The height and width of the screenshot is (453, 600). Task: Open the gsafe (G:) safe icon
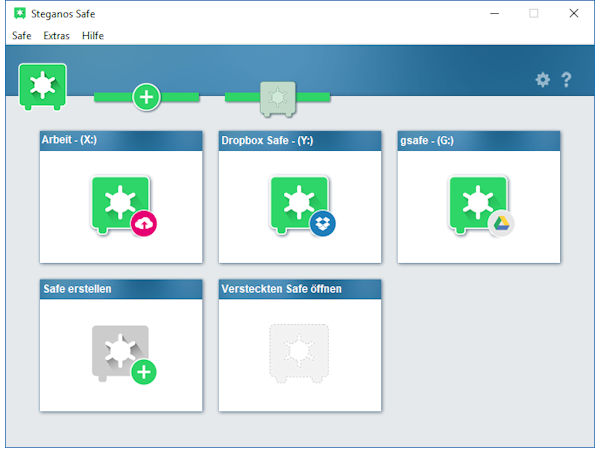478,204
